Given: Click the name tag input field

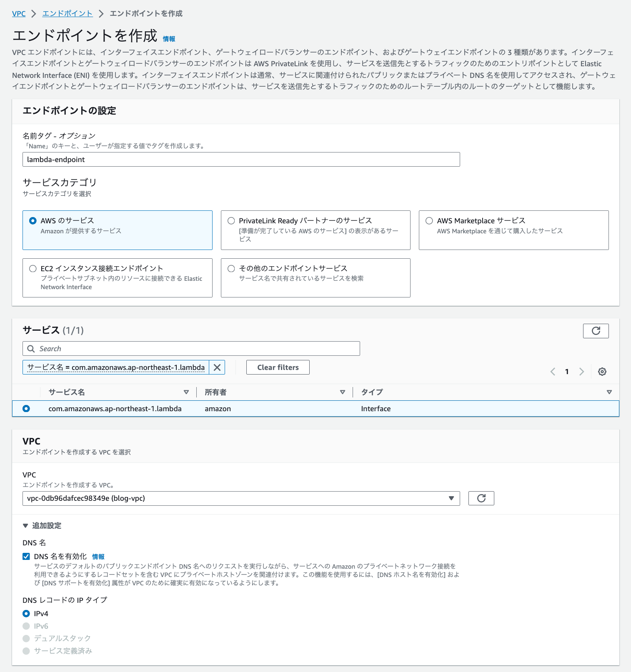Looking at the screenshot, I should 241,160.
